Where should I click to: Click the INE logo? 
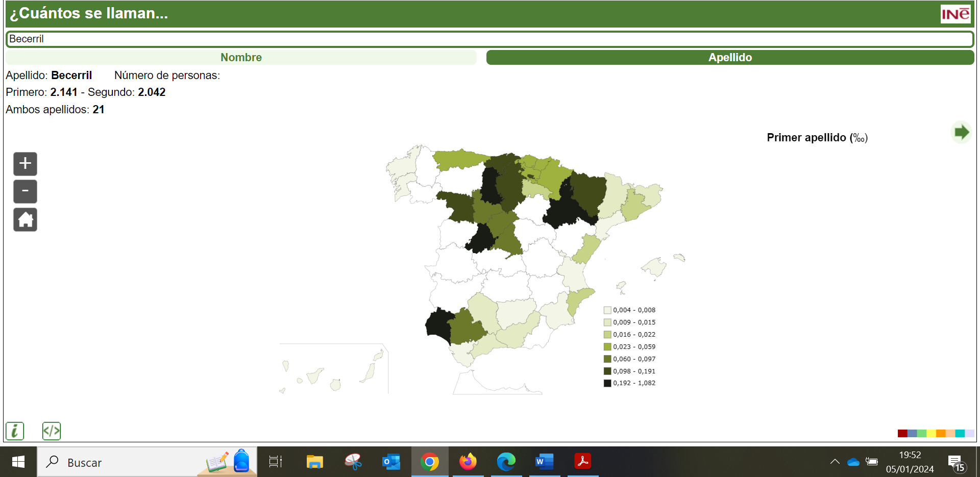(957, 14)
